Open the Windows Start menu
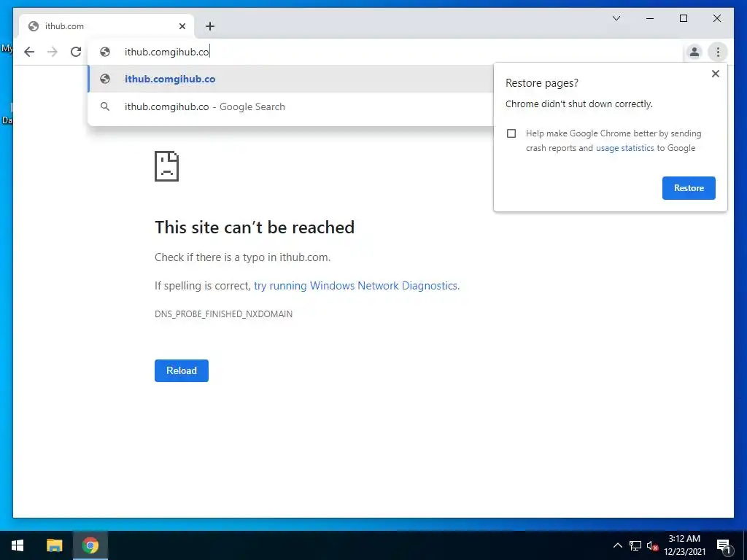The width and height of the screenshot is (747, 560). coord(18,545)
